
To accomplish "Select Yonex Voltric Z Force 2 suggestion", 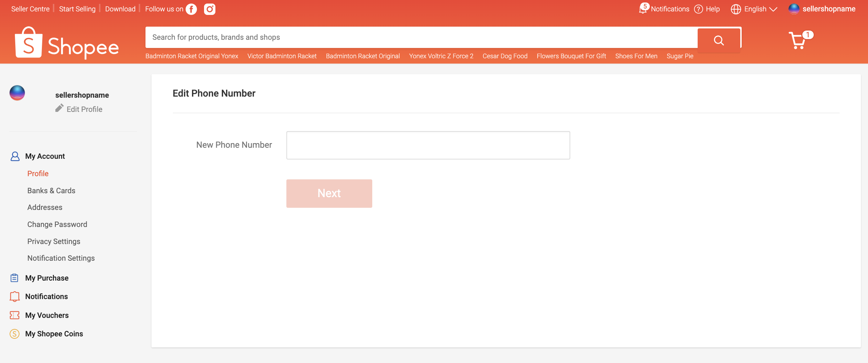I will 441,56.
